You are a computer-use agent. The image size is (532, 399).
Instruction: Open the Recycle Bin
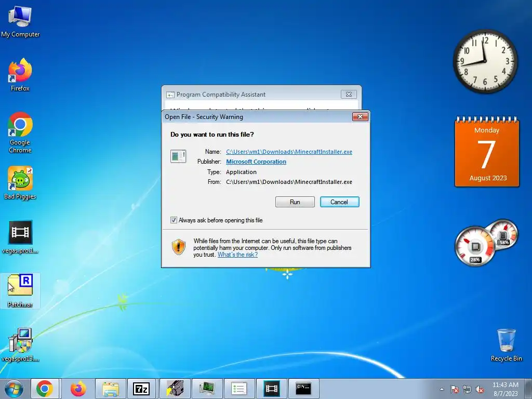[506, 345]
